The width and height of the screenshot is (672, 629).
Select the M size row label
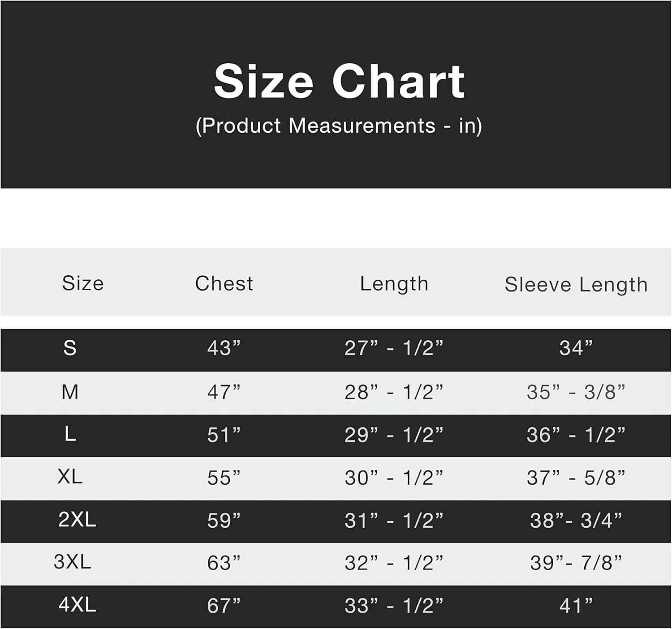point(70,392)
